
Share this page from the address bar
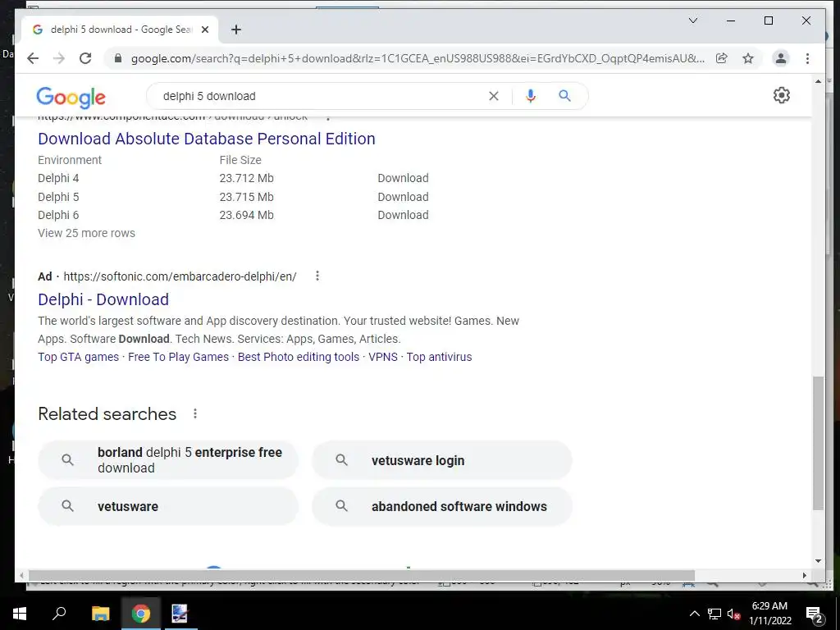[722, 58]
